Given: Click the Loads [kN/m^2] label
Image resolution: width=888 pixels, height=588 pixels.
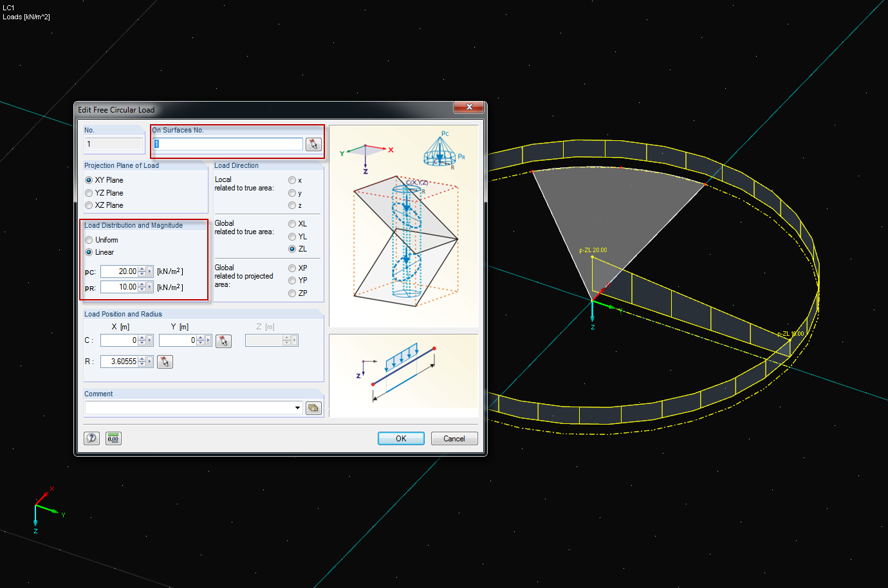Looking at the screenshot, I should [x=26, y=17].
